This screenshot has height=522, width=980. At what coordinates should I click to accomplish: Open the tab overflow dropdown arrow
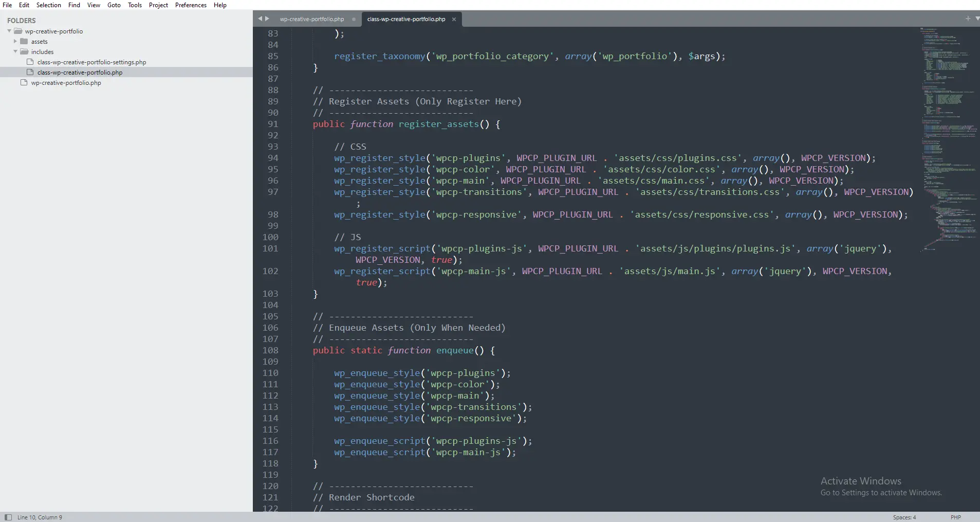coord(977,19)
